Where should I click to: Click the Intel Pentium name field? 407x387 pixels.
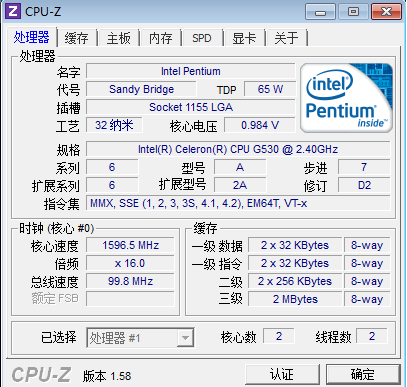191,71
